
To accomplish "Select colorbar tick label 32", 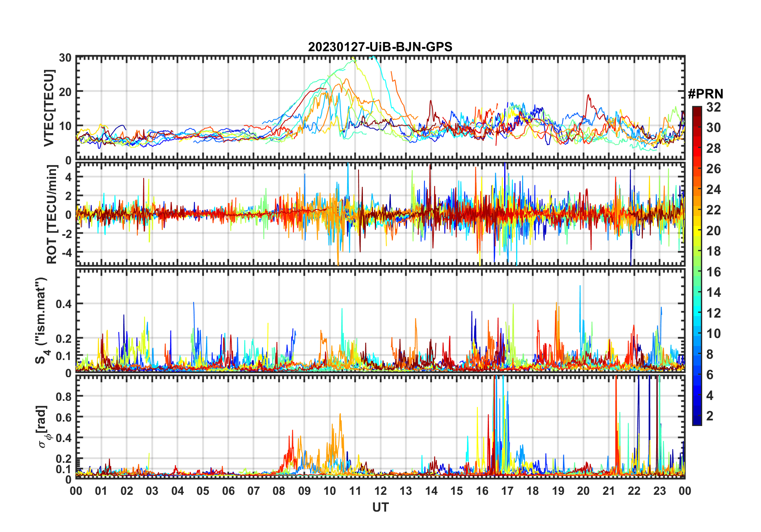I will [713, 107].
